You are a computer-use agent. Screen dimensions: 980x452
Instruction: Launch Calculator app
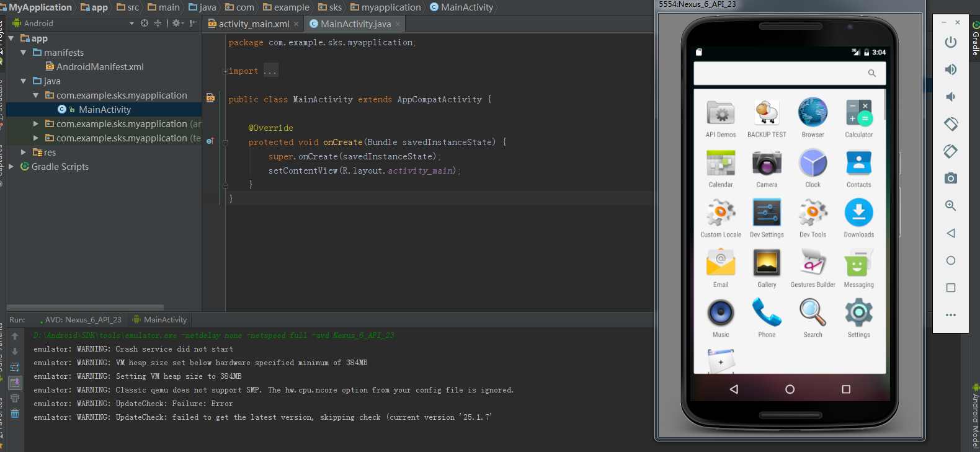pos(859,118)
